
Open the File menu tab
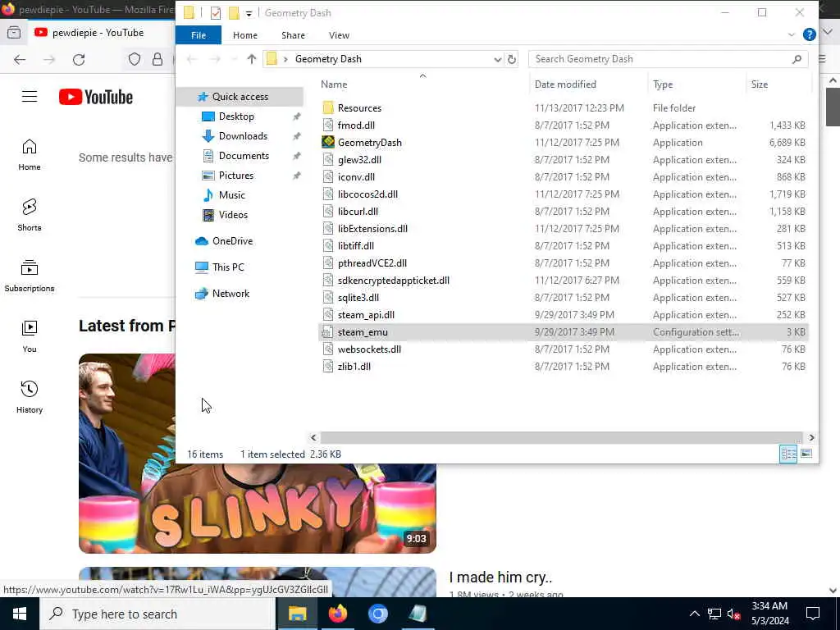click(x=199, y=34)
